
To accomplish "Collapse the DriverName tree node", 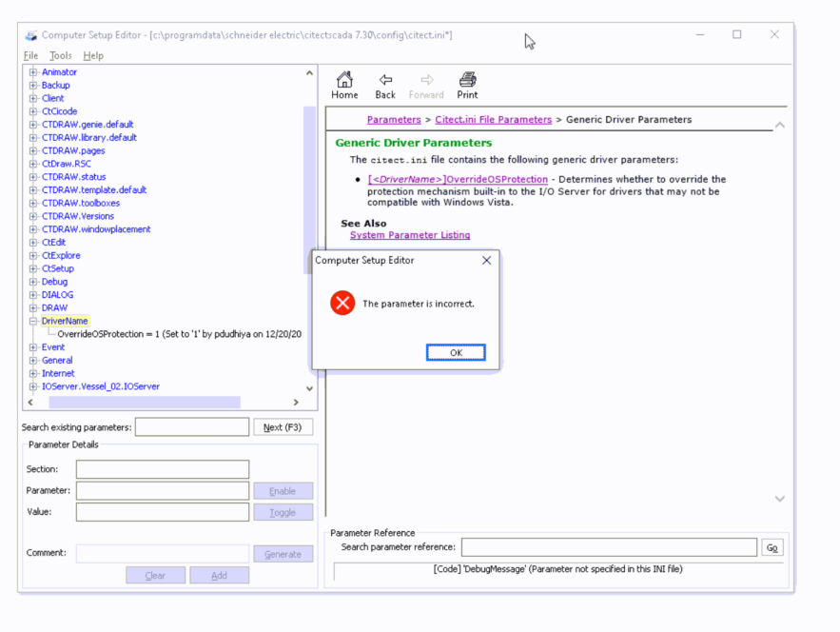I will [33, 321].
